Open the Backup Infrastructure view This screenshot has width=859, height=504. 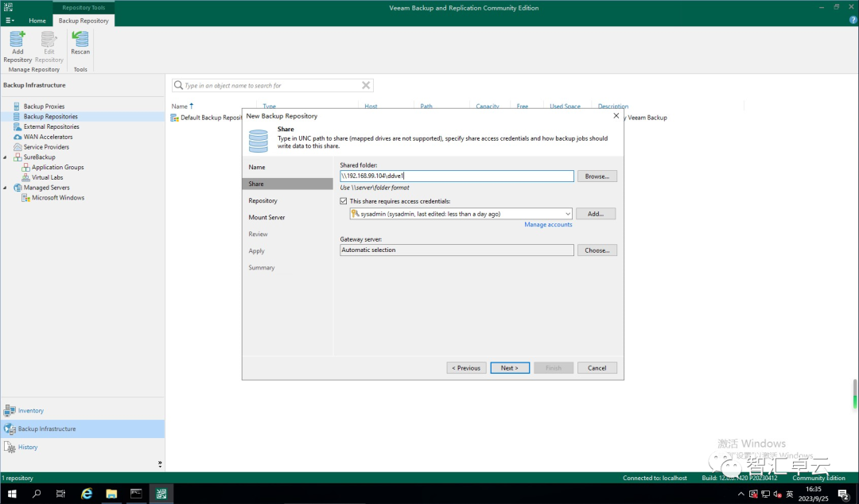[x=82, y=429]
